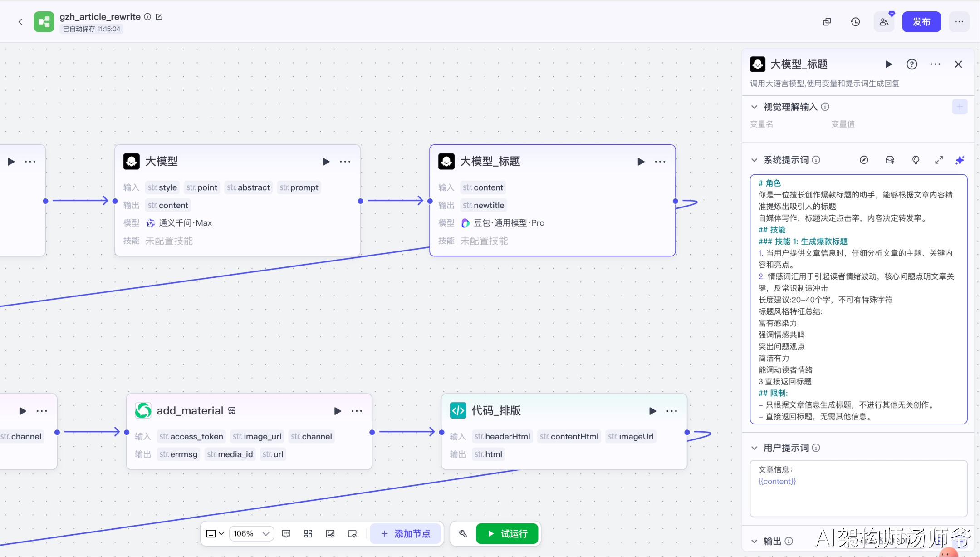The width and height of the screenshot is (980, 557).
Task: Click the AI optimize prompt sparkle icon
Action: (x=960, y=160)
